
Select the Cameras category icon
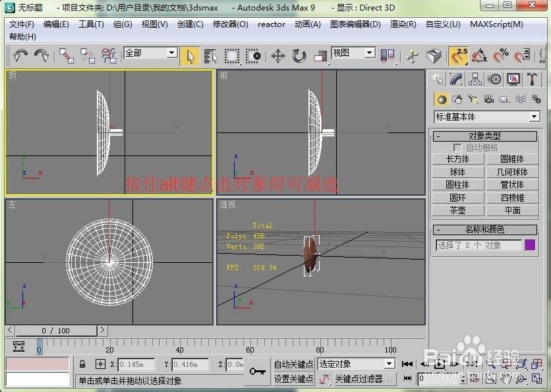coord(489,99)
